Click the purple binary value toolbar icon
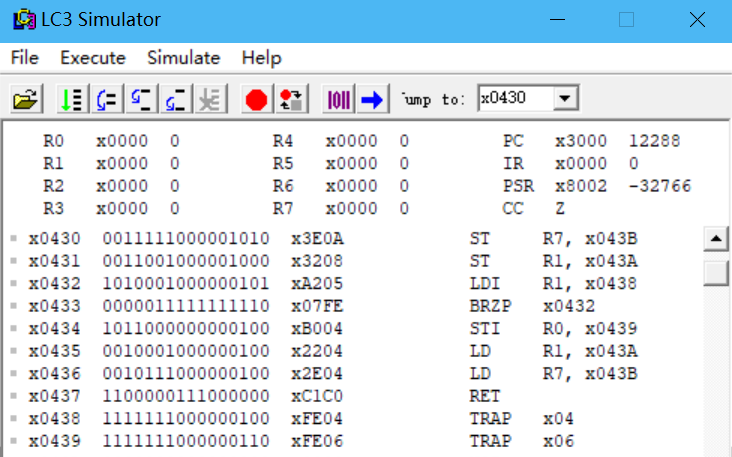The height and width of the screenshot is (457, 732). [338, 99]
